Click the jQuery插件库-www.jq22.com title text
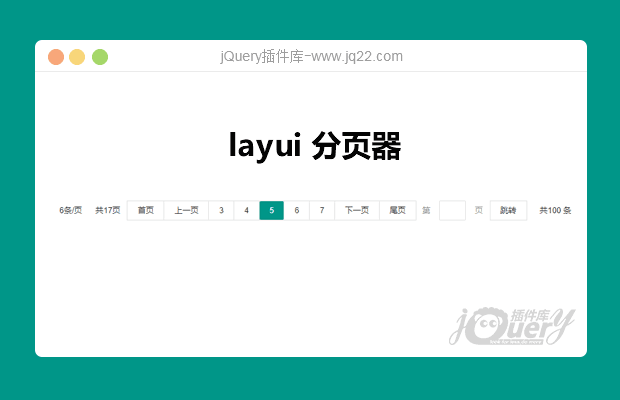620x400 pixels. click(311, 57)
